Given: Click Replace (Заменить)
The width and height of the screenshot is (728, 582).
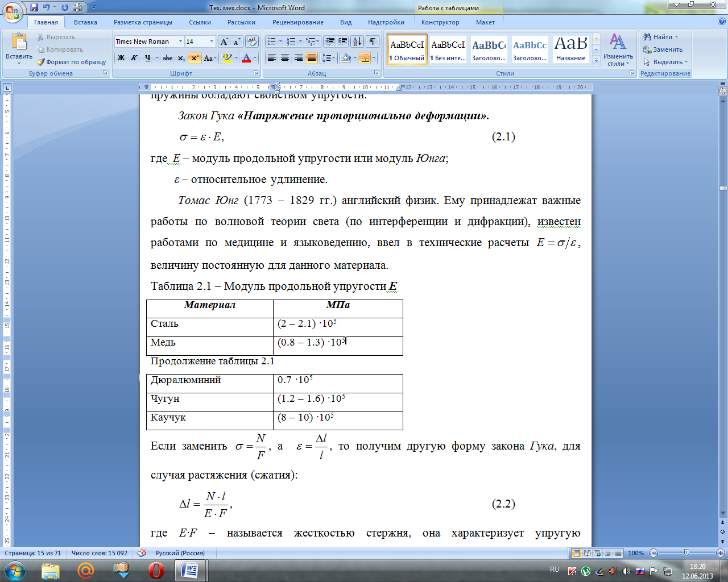Looking at the screenshot, I should 663,49.
